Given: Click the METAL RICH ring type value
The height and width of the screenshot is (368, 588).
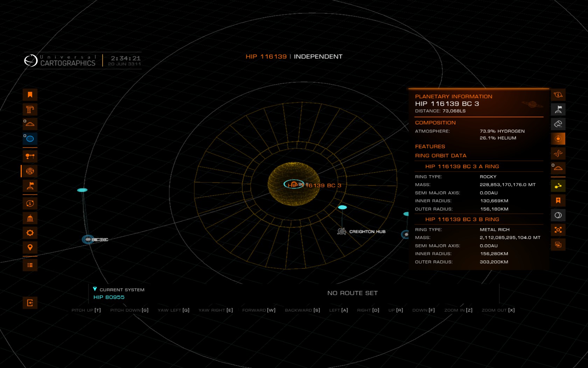Looking at the screenshot, I should pos(495,230).
